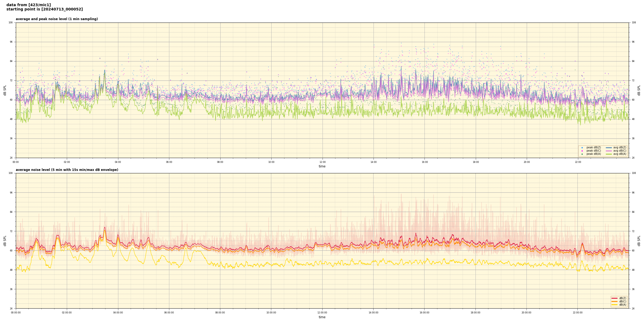The width and height of the screenshot is (644, 322).
Task: Click the peak dB(Z) legend marker in top chart
Action: click(x=582, y=148)
